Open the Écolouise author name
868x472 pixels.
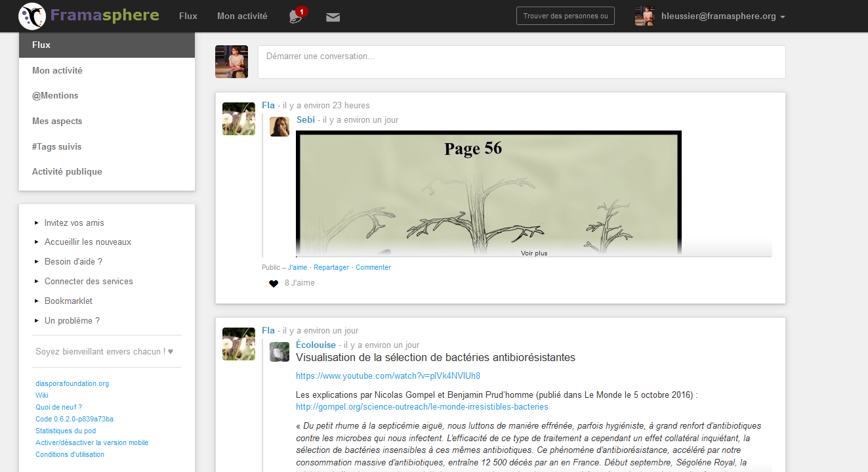(316, 345)
